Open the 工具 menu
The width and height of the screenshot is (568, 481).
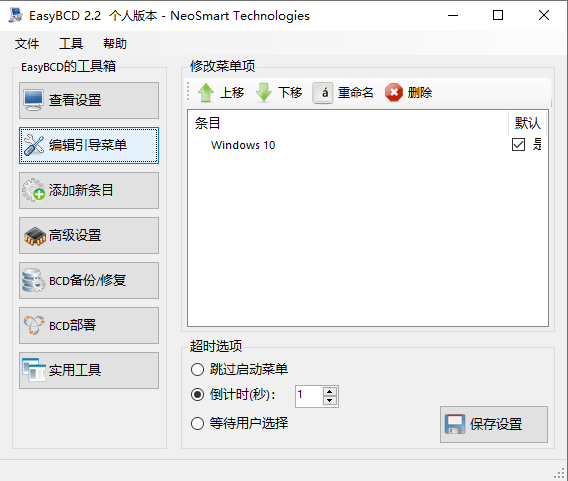coord(71,44)
